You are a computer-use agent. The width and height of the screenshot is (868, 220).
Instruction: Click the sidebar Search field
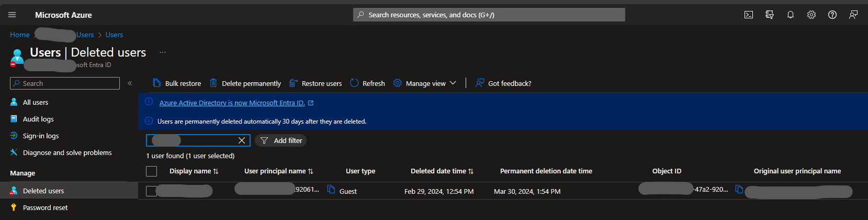tap(65, 83)
